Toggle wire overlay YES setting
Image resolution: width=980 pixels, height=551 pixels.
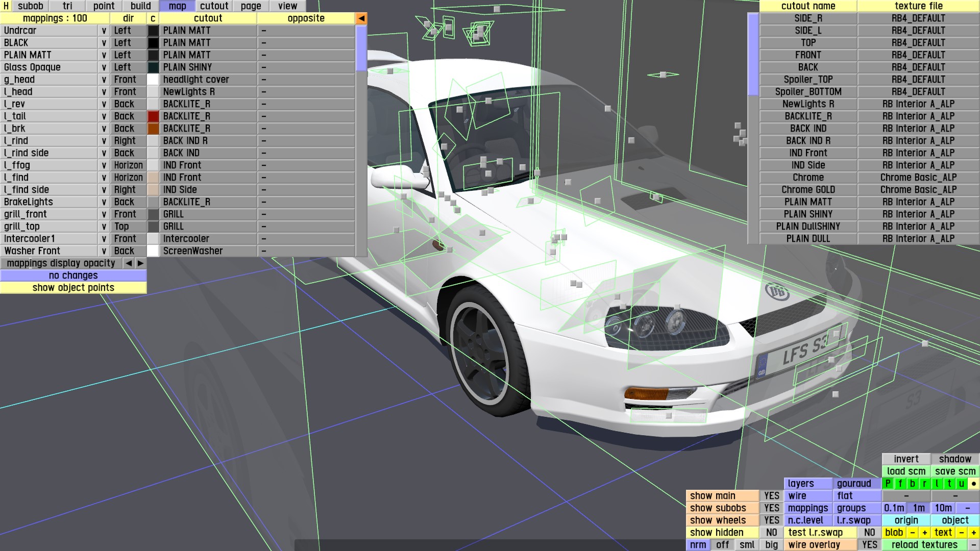[869, 545]
